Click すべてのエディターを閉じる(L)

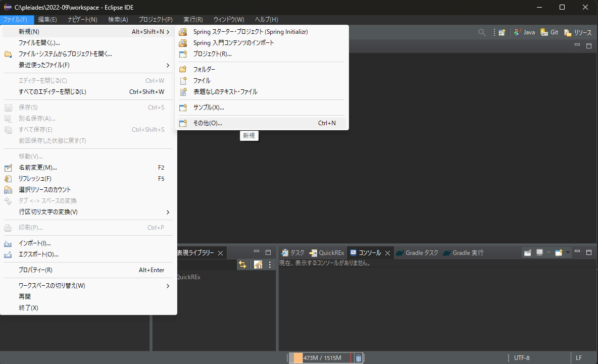(88, 92)
